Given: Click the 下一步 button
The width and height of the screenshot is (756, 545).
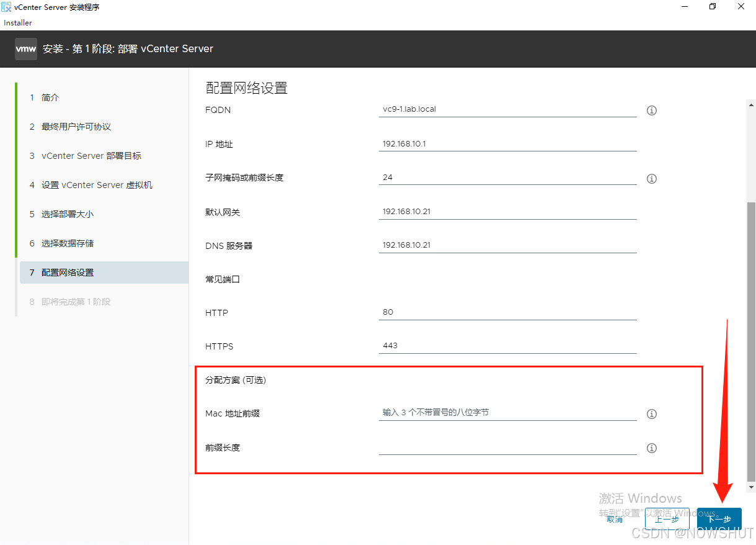Looking at the screenshot, I should click(719, 519).
